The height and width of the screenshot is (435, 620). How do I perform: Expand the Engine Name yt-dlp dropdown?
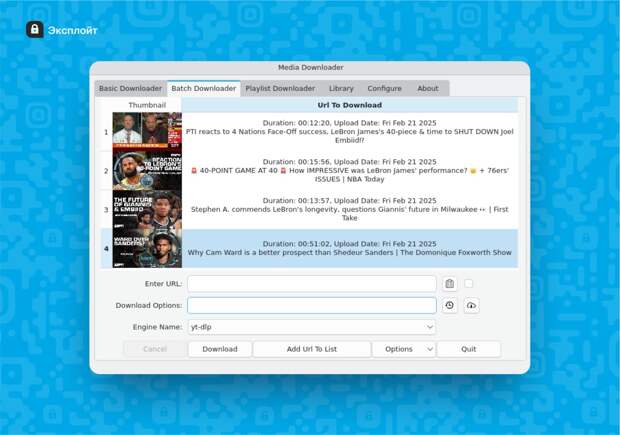(x=311, y=327)
